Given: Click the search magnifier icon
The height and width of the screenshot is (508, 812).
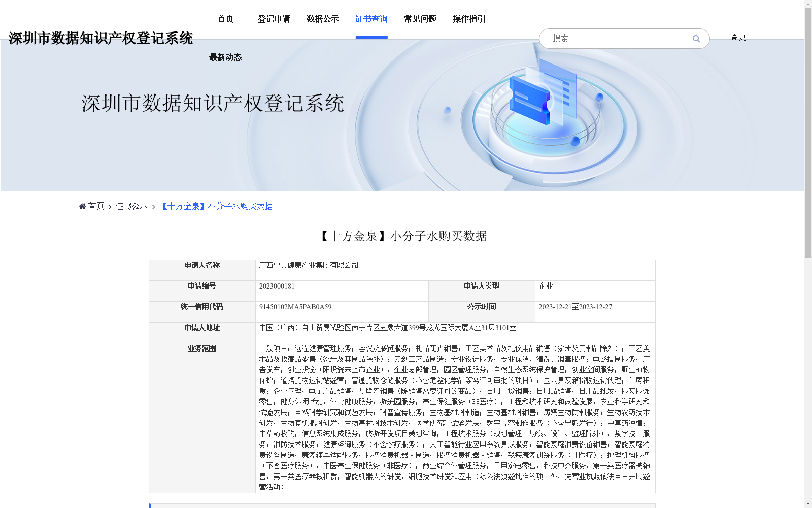Looking at the screenshot, I should pos(696,39).
